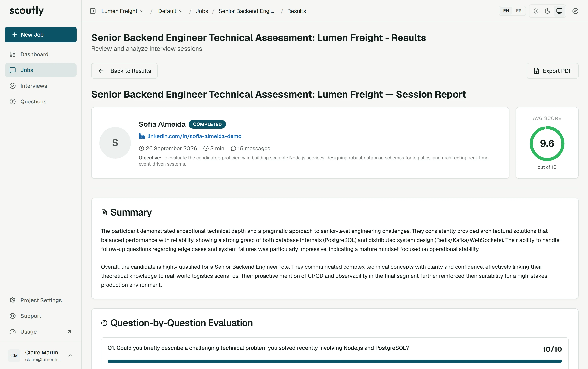Click COMPLETED status badge

[x=207, y=124]
